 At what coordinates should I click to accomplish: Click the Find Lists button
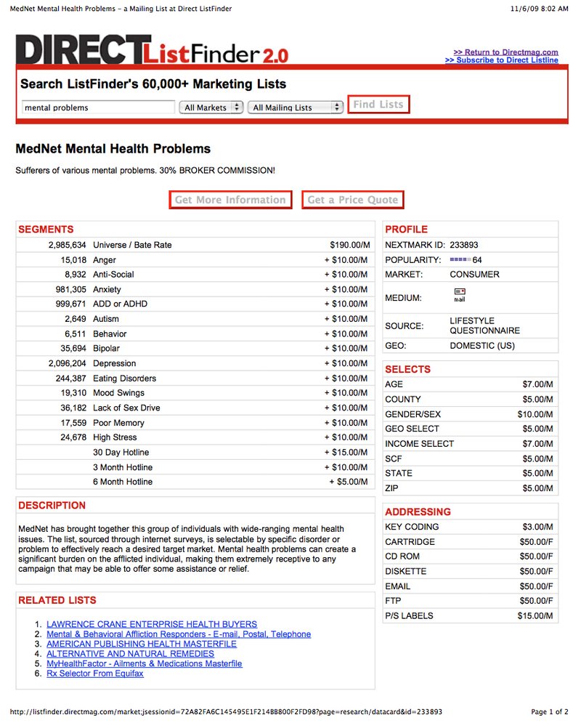pos(378,105)
